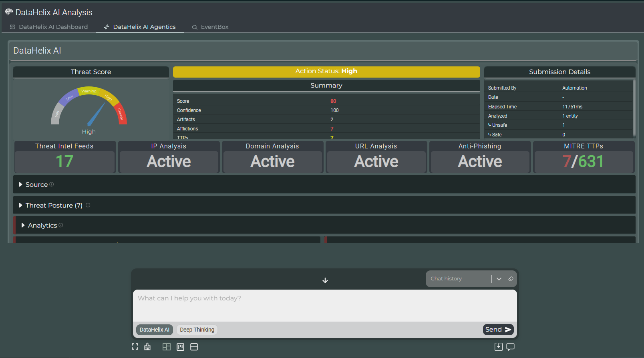Click the Artifacts row in Summary
The height and width of the screenshot is (358, 644).
tap(326, 120)
